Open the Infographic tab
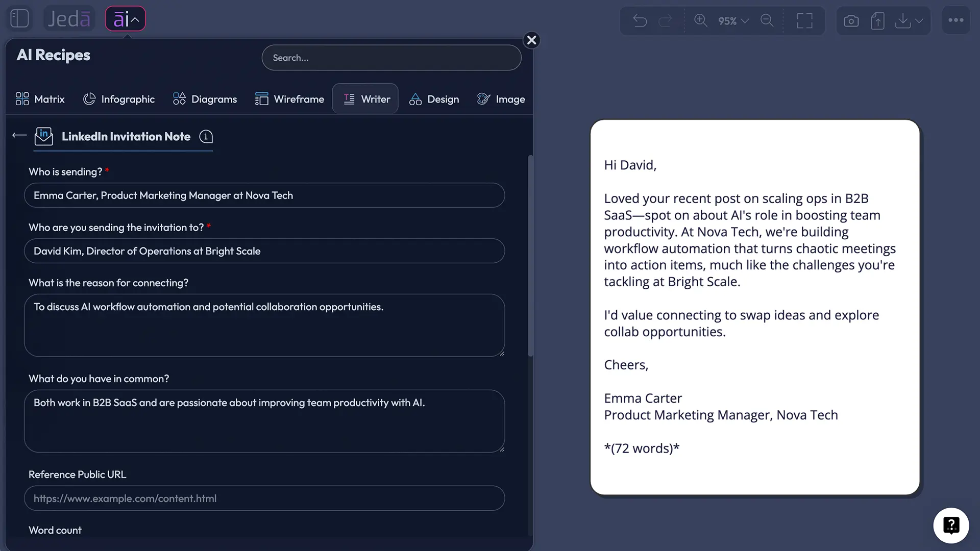980x551 pixels. [119, 99]
